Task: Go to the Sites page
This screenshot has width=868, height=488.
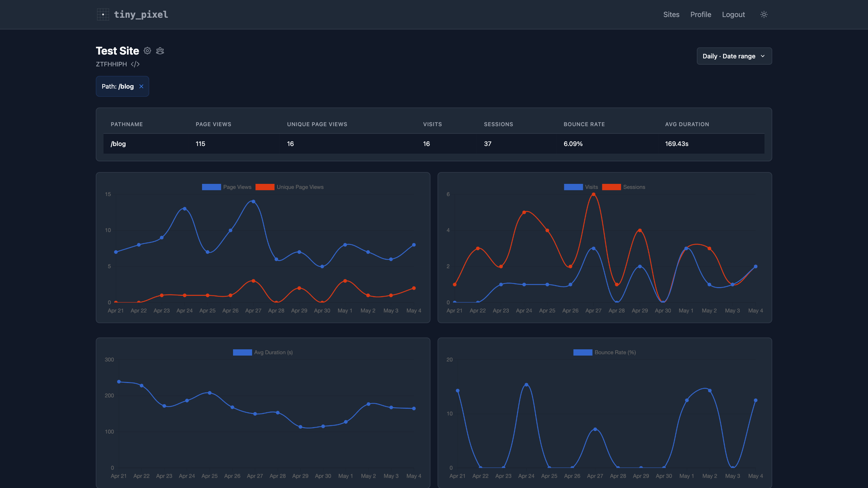Action: pyautogui.click(x=671, y=15)
